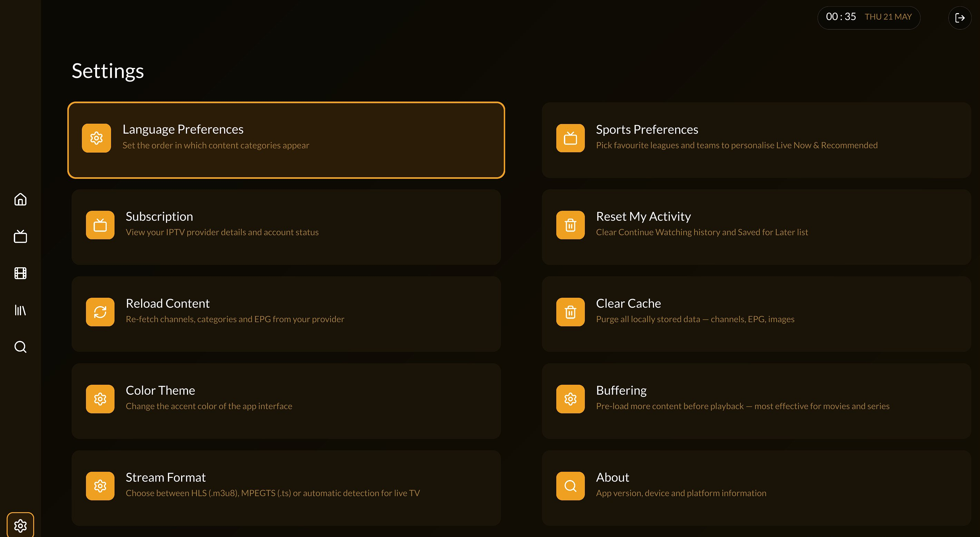Click "Set the order in which content categories appear"

(x=216, y=145)
